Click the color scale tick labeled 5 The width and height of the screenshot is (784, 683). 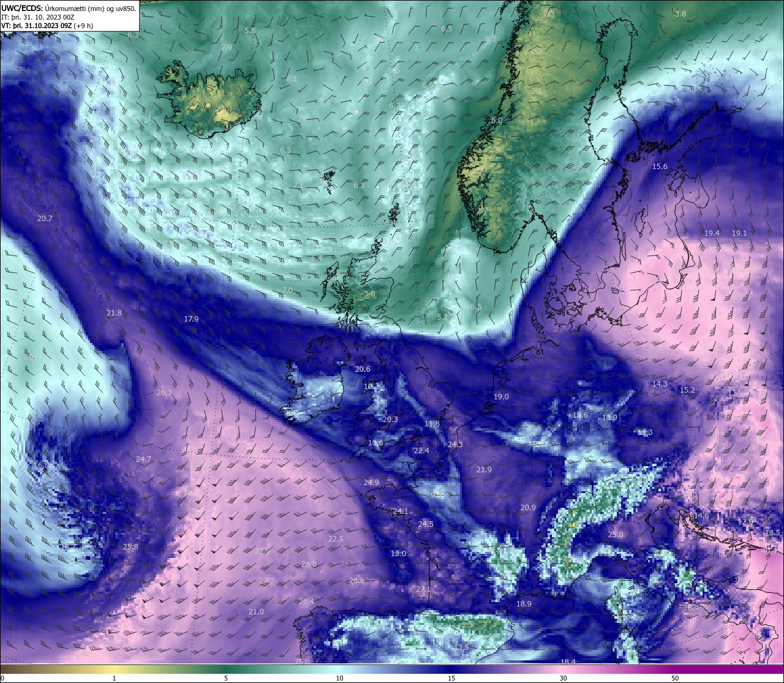coord(226,677)
